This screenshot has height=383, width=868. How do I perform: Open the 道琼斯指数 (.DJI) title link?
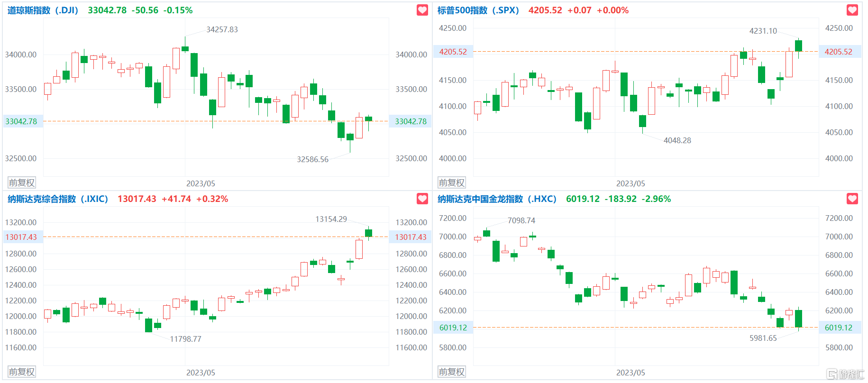[43, 10]
